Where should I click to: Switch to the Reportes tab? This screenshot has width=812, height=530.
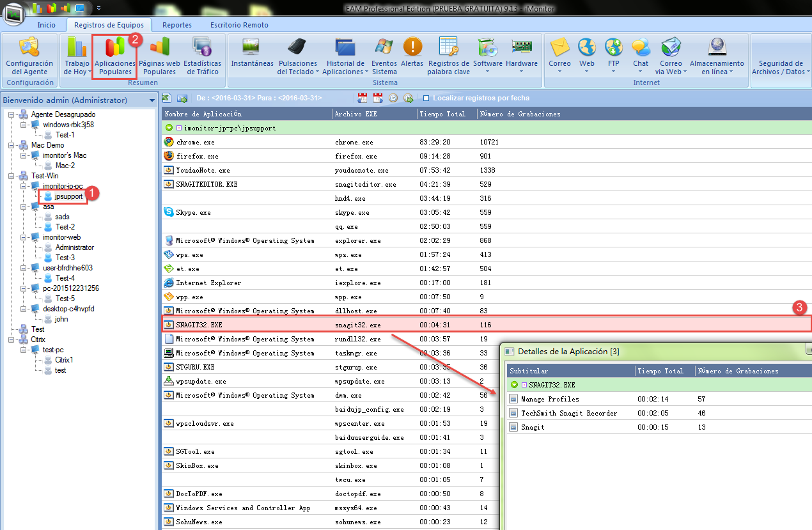pos(176,25)
